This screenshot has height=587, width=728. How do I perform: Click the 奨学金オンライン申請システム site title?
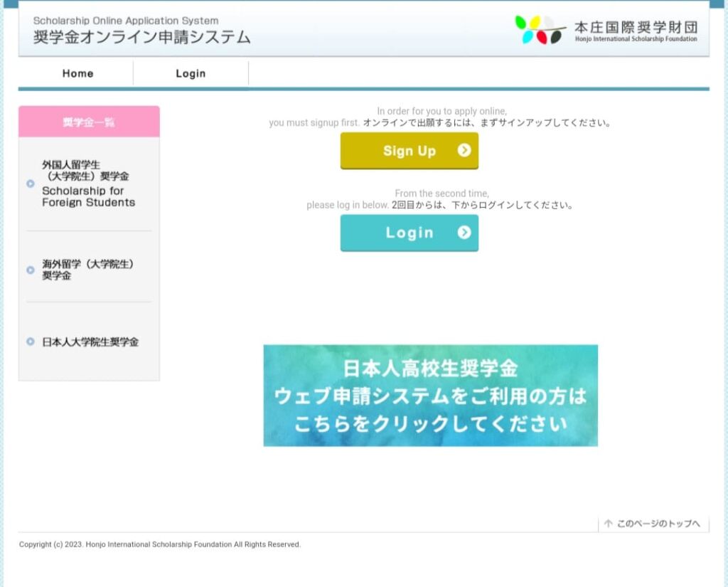point(141,38)
